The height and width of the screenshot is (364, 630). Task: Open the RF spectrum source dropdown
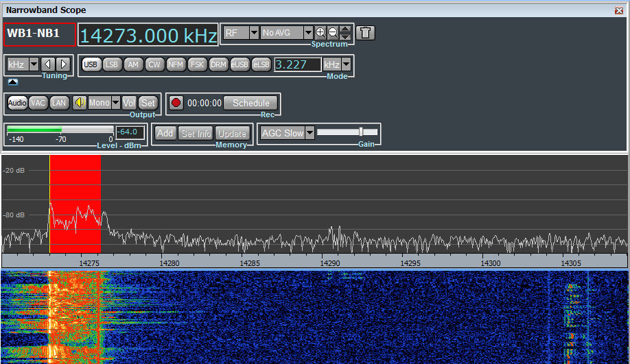pos(254,32)
